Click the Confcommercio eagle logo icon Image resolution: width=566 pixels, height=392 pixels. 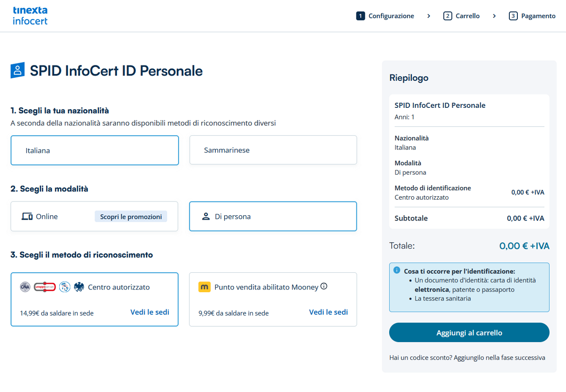(79, 287)
